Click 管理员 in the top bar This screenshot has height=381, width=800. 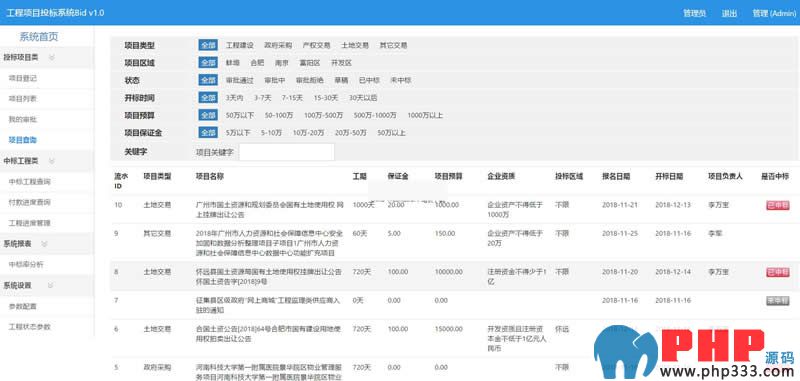tap(694, 13)
